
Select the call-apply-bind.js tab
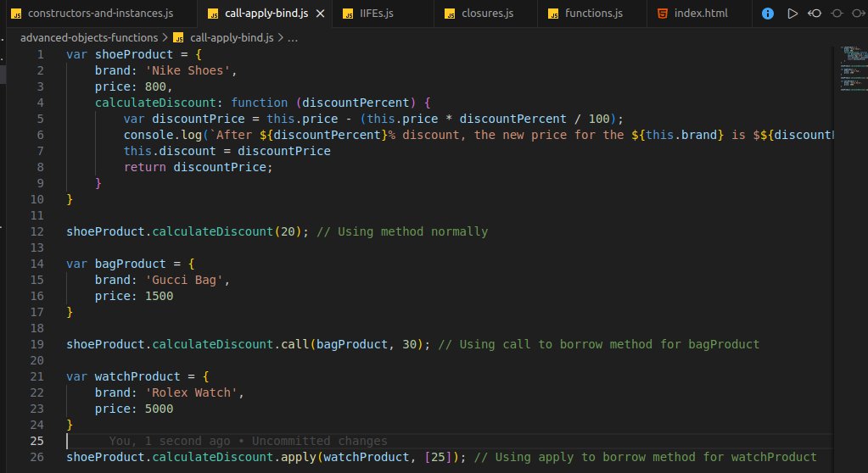[266, 14]
